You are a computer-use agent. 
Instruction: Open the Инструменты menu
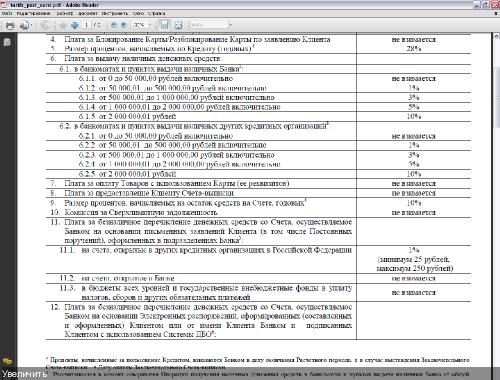point(115,13)
